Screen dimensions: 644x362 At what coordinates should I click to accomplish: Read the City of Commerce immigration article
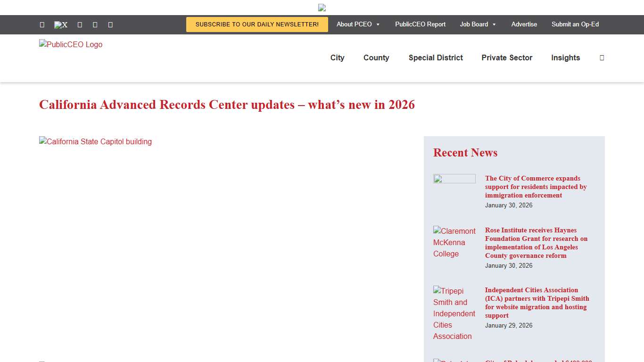tap(536, 187)
